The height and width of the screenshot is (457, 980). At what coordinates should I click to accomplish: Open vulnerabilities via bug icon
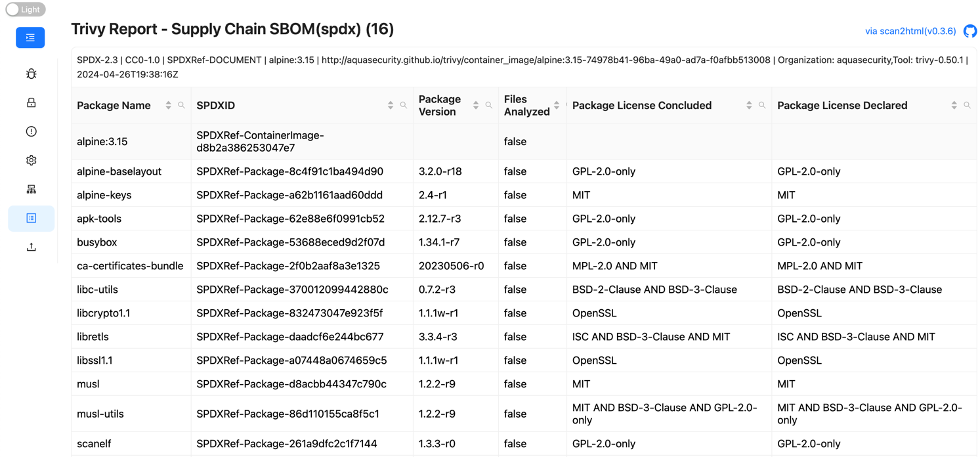click(x=31, y=74)
